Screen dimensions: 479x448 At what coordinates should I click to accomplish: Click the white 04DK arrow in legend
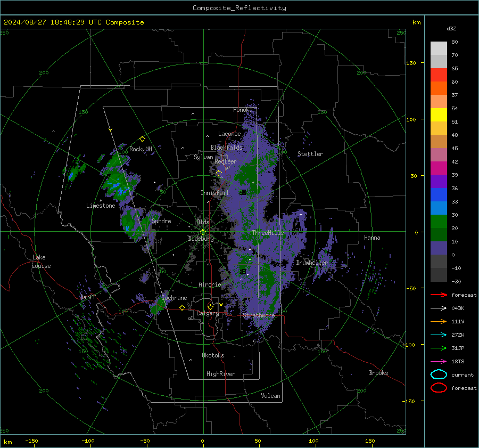pyautogui.click(x=439, y=308)
